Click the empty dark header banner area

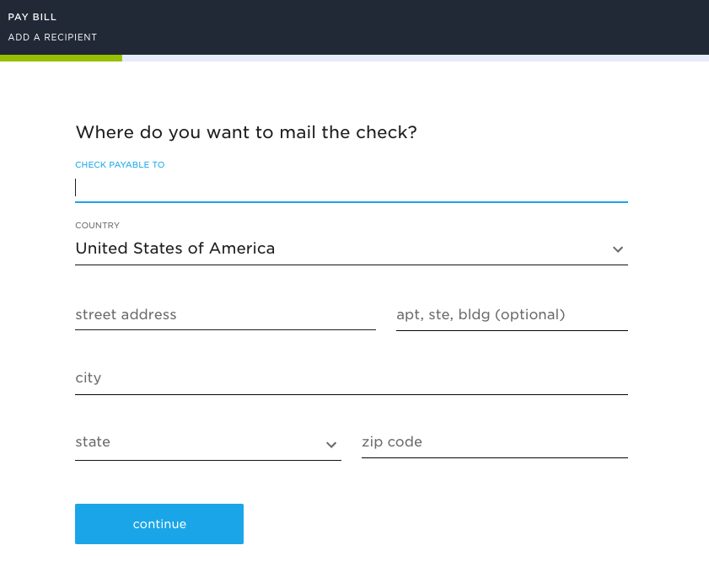coord(402,27)
